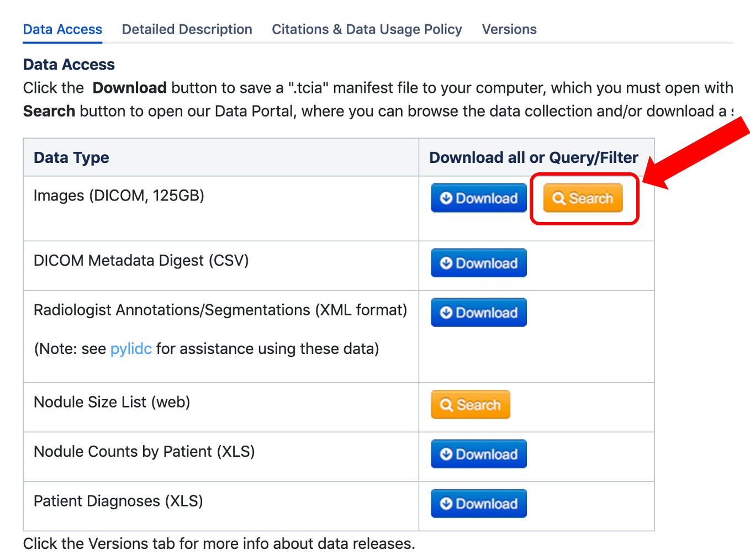Download the Images DICOM manifest file
The width and height of the screenshot is (750, 560).
tap(478, 198)
